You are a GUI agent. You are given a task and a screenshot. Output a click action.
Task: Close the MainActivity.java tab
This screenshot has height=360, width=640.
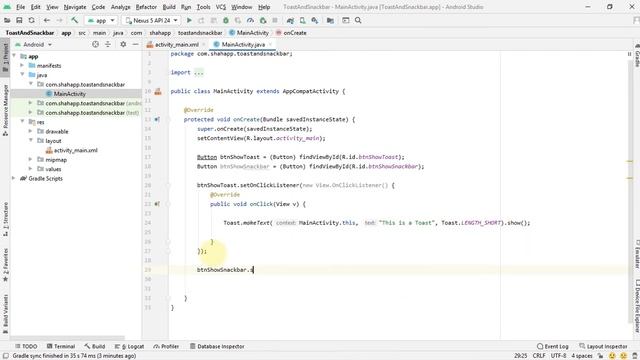[270, 44]
